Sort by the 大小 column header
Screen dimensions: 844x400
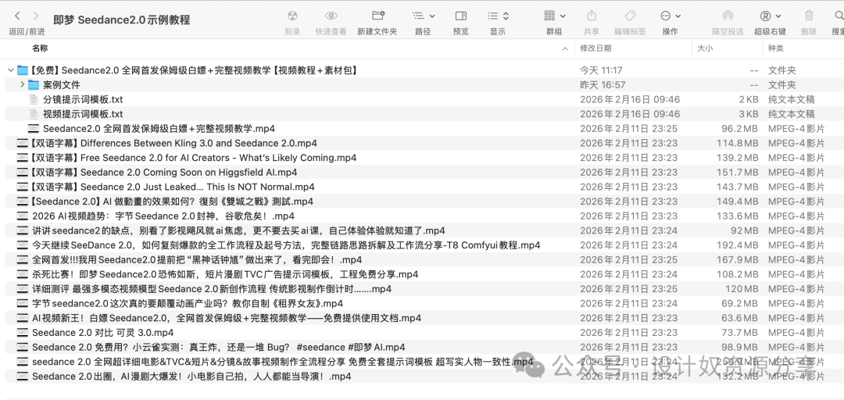pyautogui.click(x=705, y=48)
